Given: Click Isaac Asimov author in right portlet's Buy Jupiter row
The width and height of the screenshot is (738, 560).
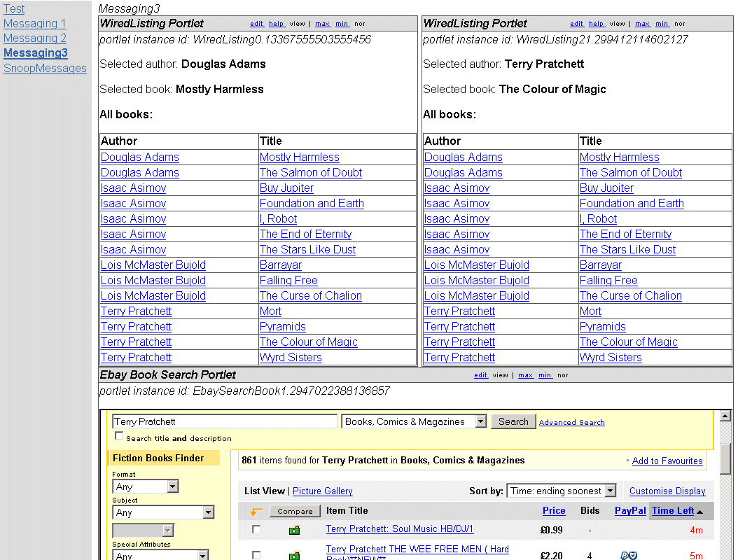Looking at the screenshot, I should (457, 188).
